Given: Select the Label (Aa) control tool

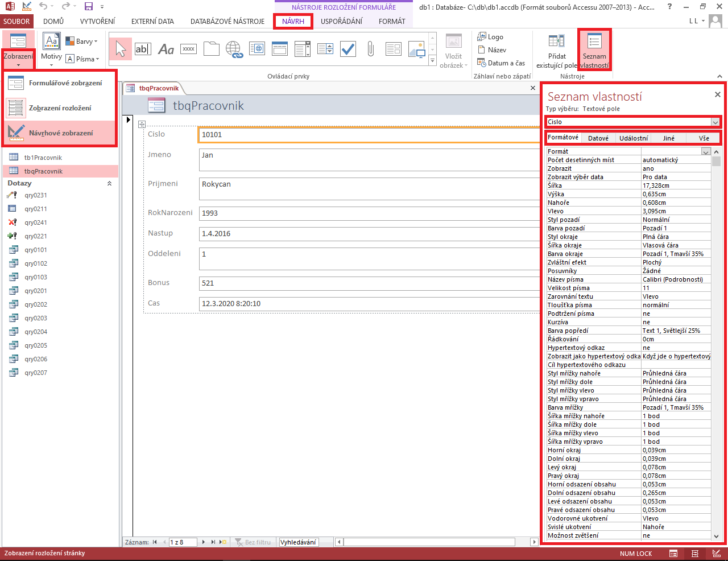Looking at the screenshot, I should (166, 49).
